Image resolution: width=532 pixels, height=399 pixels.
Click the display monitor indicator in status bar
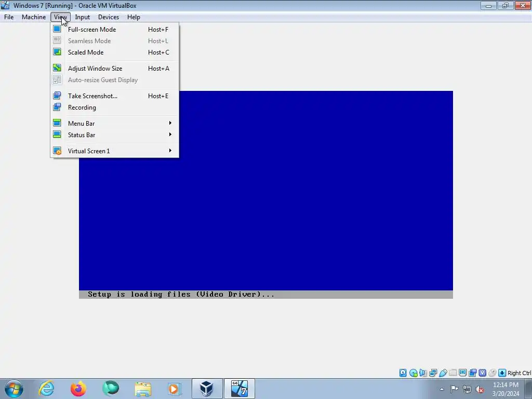coord(462,373)
